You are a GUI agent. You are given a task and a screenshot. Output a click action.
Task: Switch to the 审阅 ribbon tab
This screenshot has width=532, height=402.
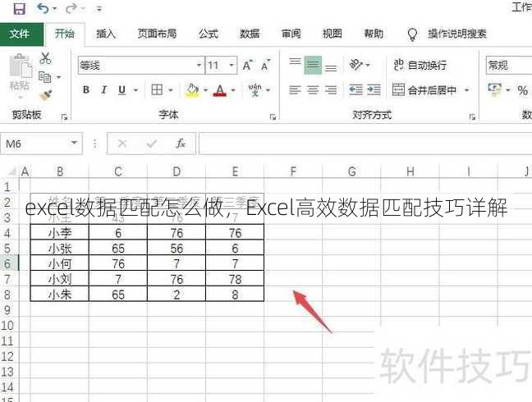click(291, 34)
